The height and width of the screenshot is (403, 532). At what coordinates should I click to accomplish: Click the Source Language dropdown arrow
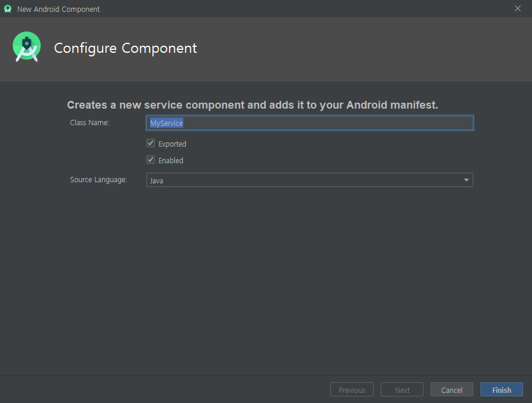click(466, 180)
